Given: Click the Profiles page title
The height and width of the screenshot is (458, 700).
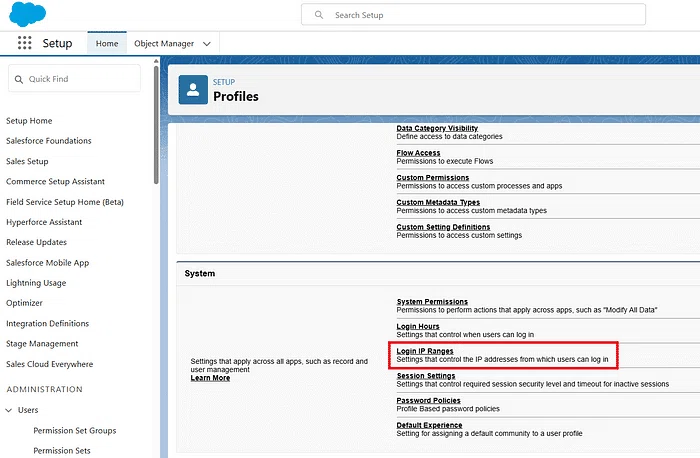Looking at the screenshot, I should pyautogui.click(x=236, y=96).
